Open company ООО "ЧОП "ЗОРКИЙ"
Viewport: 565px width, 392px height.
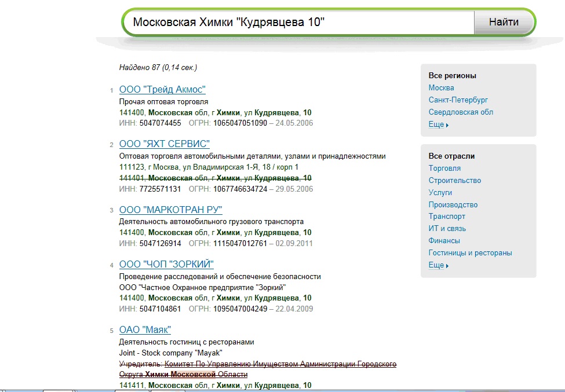(x=166, y=264)
